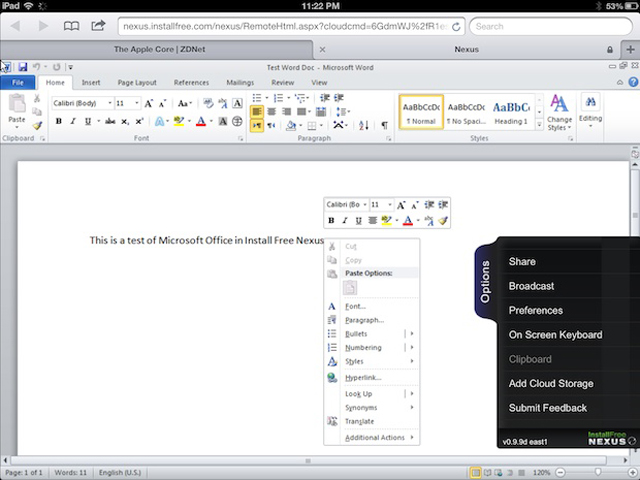
Task: Click the red font color button in mini toolbar
Action: point(407,221)
